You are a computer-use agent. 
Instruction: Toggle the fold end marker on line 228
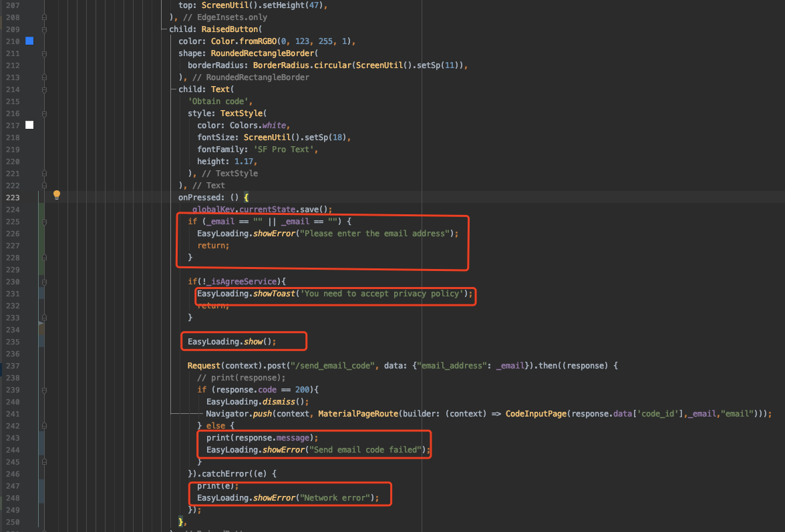coord(44,258)
